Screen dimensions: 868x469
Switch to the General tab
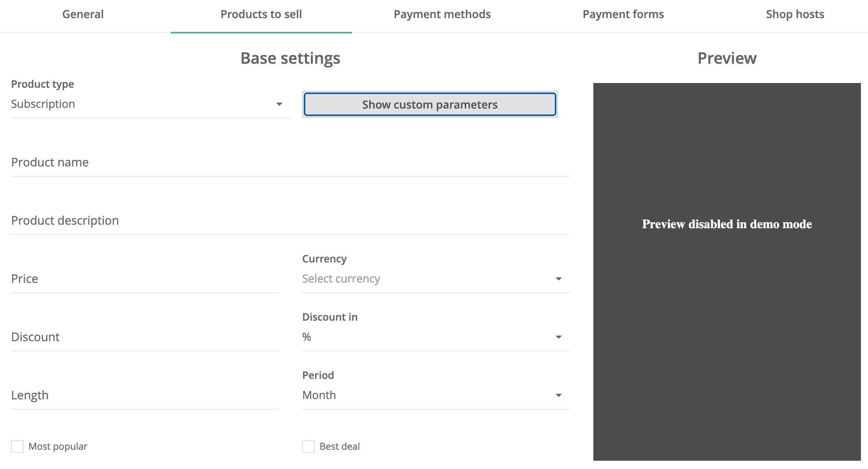(83, 15)
